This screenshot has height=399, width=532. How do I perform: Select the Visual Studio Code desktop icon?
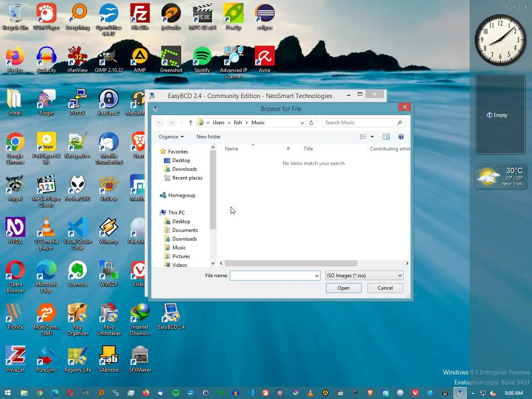coord(78,234)
